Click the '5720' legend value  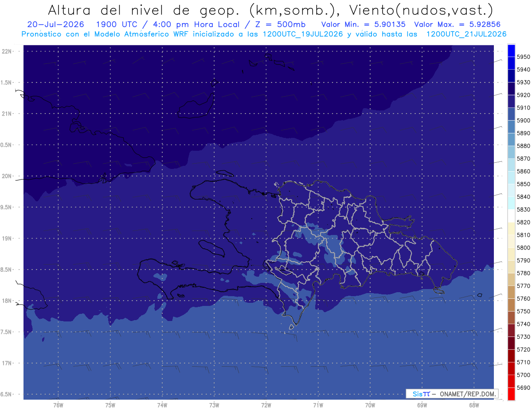coord(524,349)
